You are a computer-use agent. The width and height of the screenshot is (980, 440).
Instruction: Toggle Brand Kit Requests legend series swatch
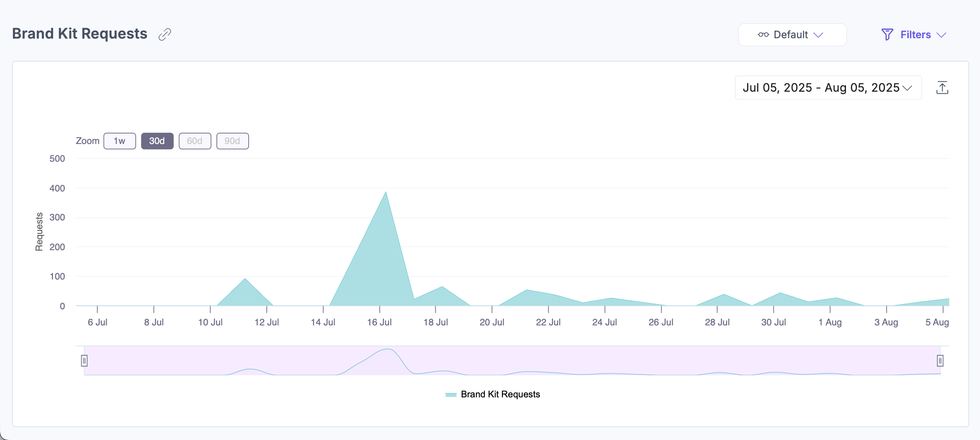(x=451, y=395)
